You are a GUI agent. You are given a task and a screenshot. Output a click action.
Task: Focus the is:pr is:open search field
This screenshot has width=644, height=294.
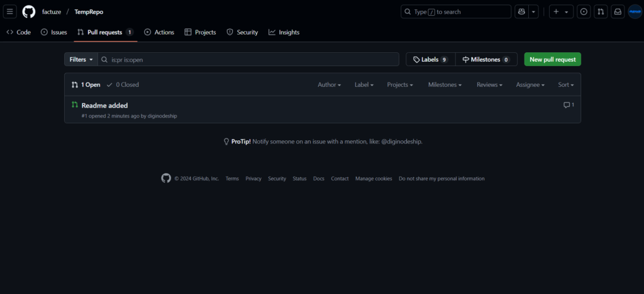click(x=252, y=59)
